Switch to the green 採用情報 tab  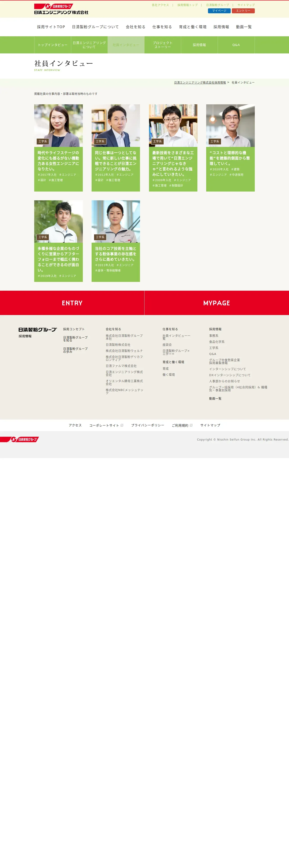point(199,45)
